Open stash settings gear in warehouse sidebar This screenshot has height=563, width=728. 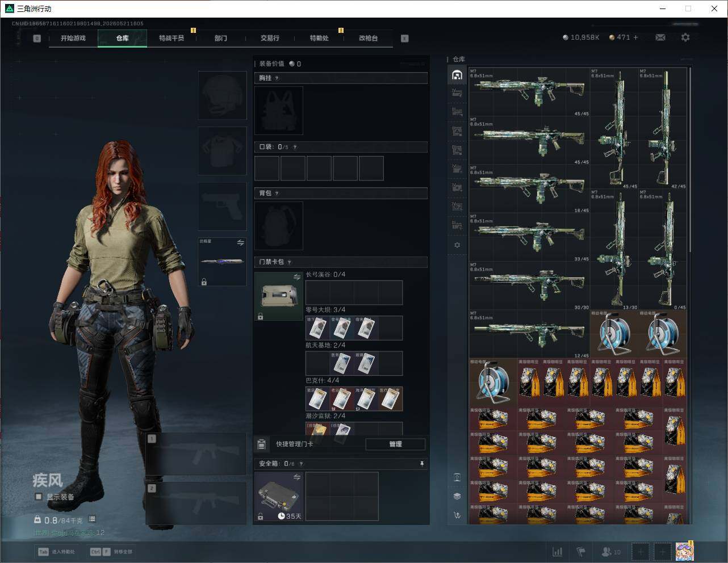(x=457, y=245)
